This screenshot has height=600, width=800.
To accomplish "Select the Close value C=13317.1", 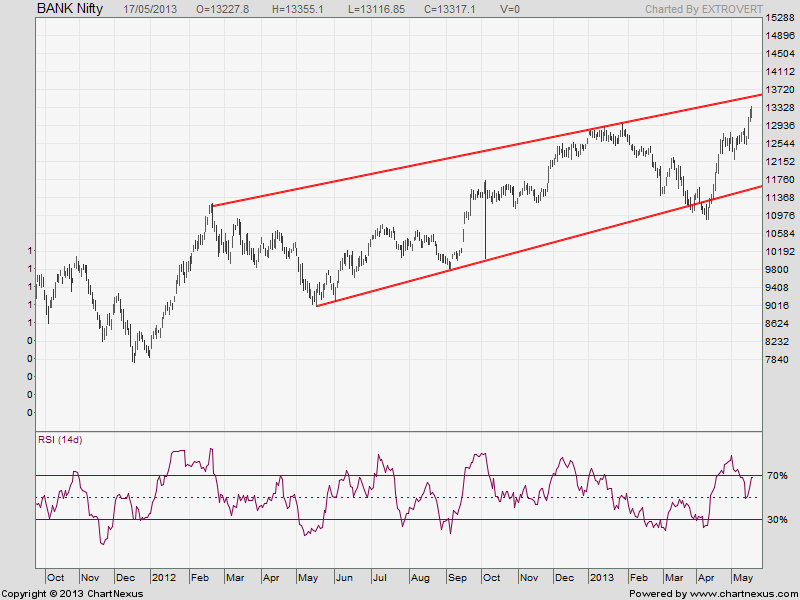I will click(x=468, y=8).
